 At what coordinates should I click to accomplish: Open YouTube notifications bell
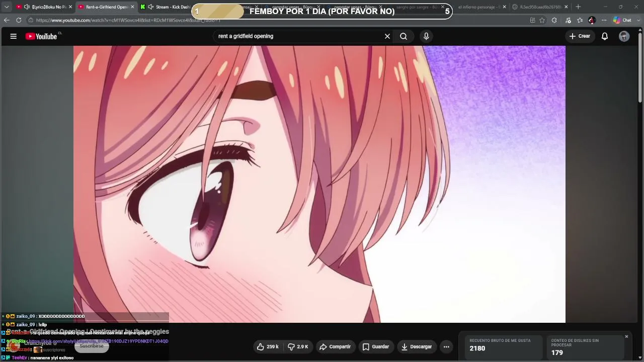(605, 36)
